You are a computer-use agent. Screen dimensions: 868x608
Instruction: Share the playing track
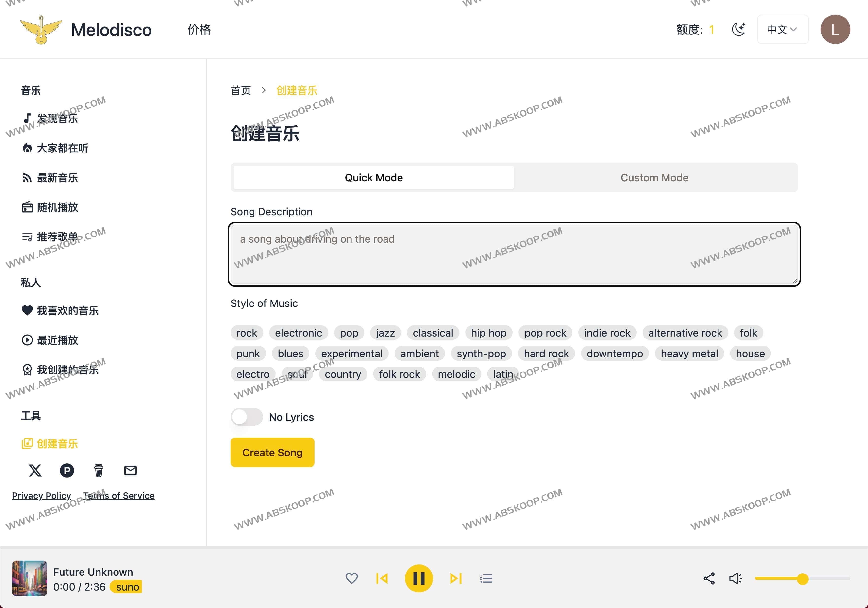point(709,578)
